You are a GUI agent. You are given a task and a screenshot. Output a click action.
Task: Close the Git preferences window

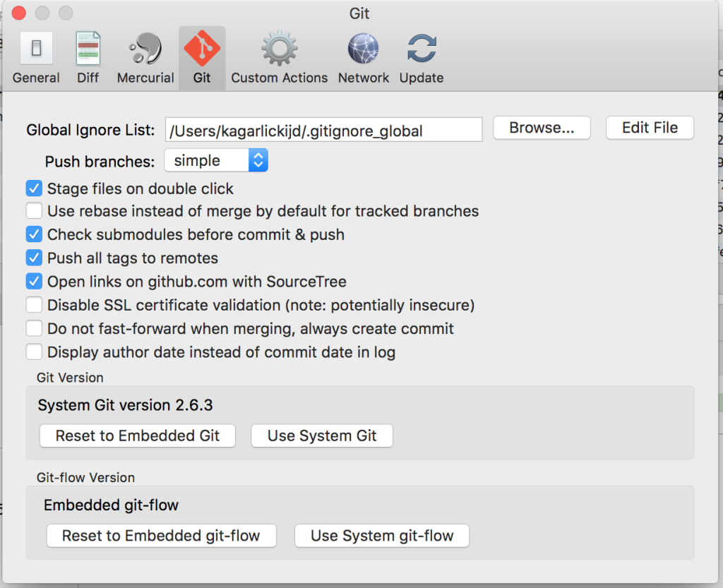tap(19, 13)
